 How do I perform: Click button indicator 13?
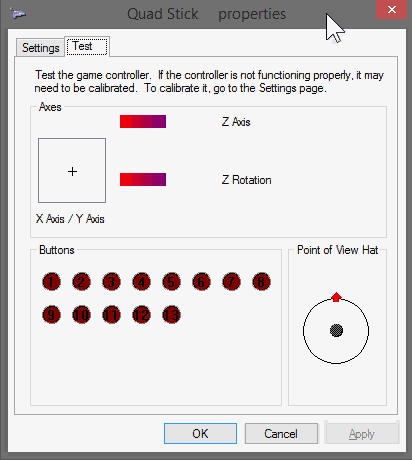click(x=171, y=315)
